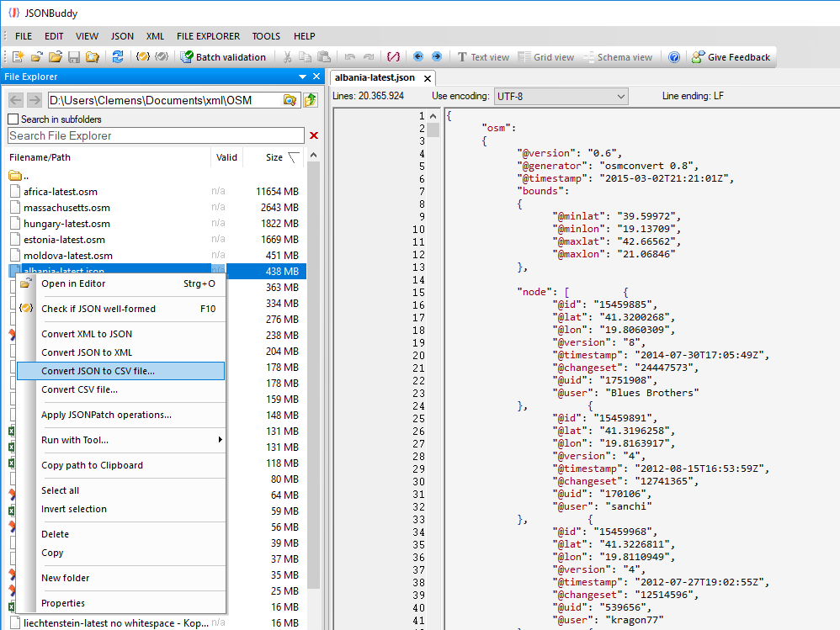Expand the File Explorer panel options arrow
Screen dimensions: 840x630
pyautogui.click(x=303, y=77)
